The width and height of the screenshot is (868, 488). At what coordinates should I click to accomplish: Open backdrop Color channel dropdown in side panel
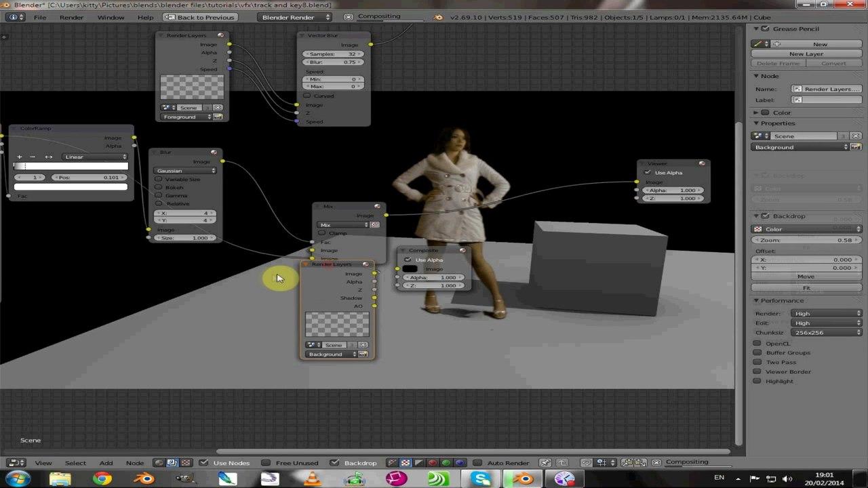point(806,229)
